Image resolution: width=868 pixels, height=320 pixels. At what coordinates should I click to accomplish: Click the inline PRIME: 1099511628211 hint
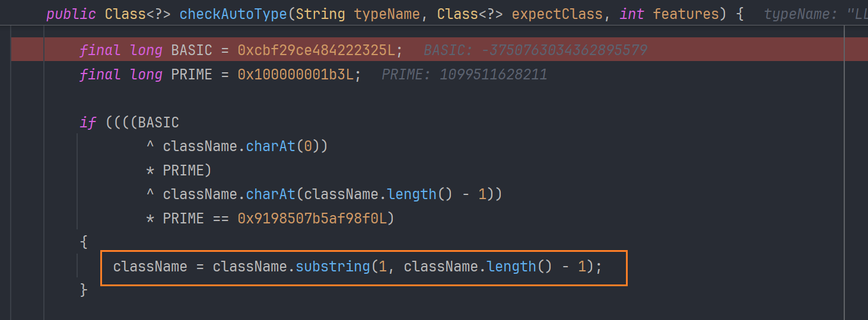(x=464, y=75)
